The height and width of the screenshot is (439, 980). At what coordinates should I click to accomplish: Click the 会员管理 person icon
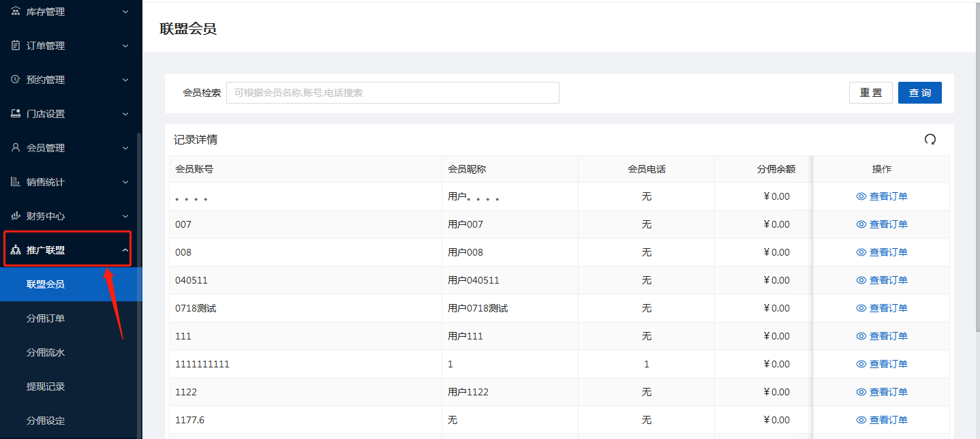(x=16, y=148)
